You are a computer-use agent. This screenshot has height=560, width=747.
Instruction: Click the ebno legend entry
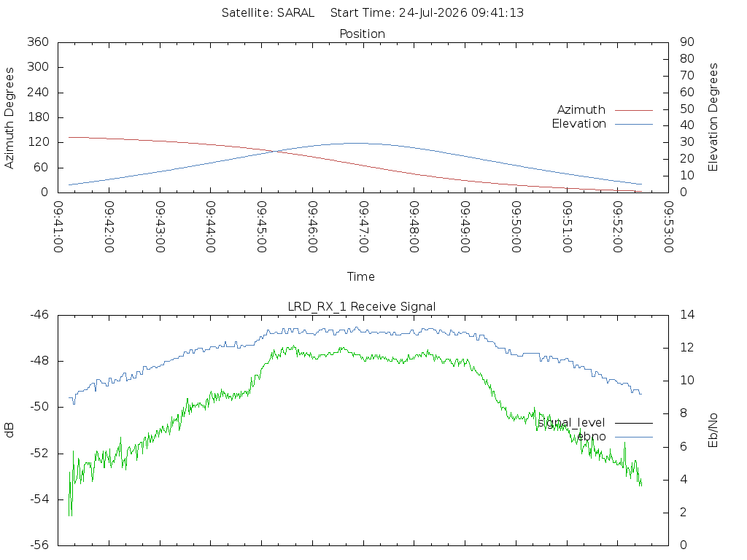591,437
